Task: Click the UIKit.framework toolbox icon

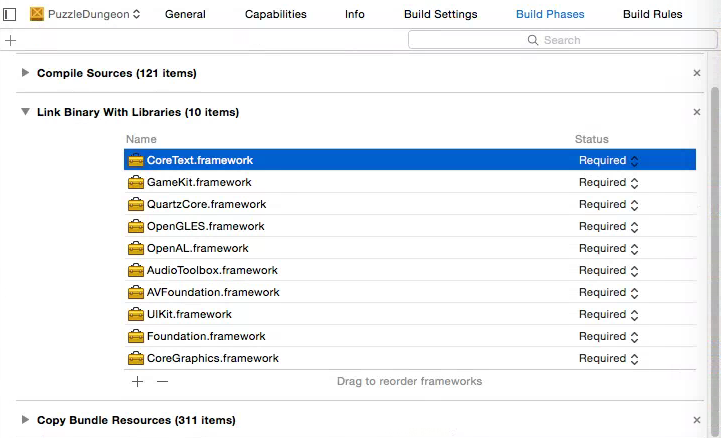Action: (x=136, y=314)
